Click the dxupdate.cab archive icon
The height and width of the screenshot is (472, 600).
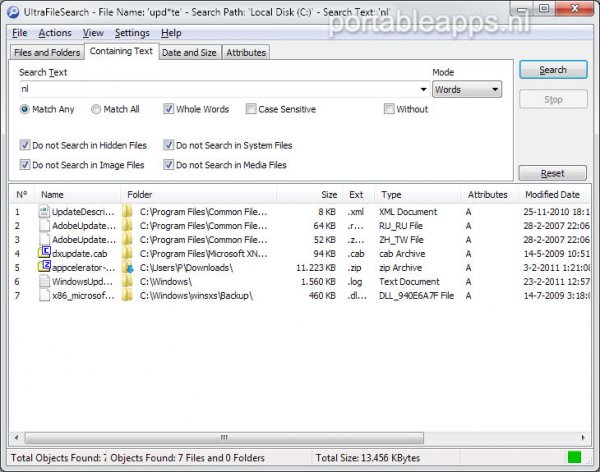44,254
